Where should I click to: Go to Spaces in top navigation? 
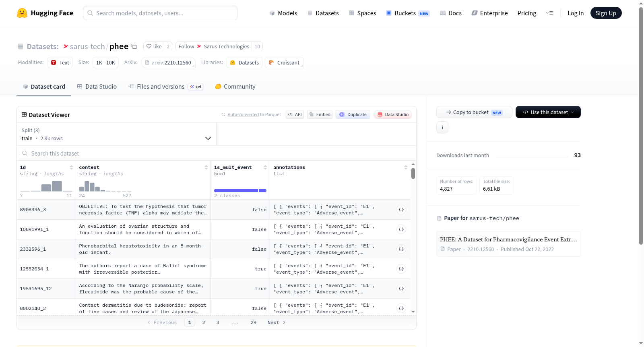362,13
